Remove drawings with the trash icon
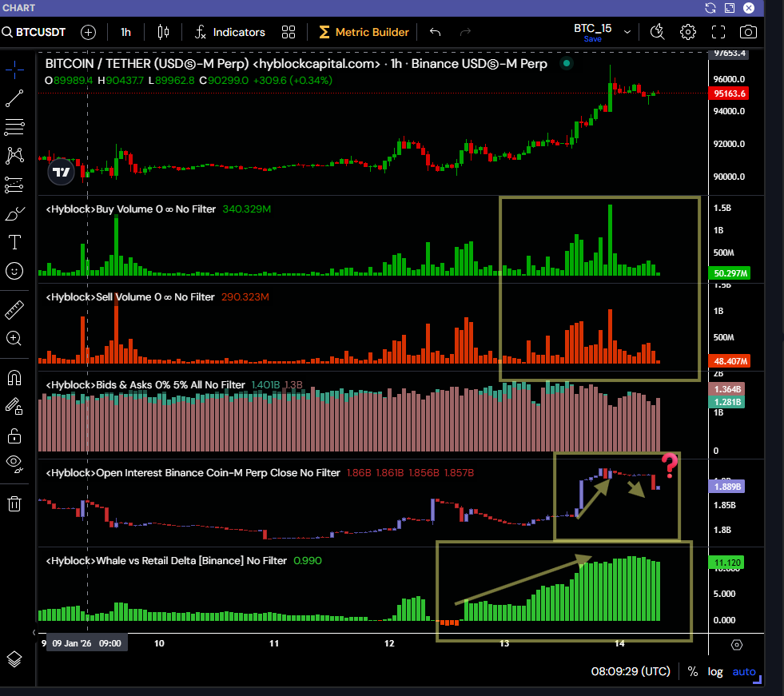 (x=14, y=503)
